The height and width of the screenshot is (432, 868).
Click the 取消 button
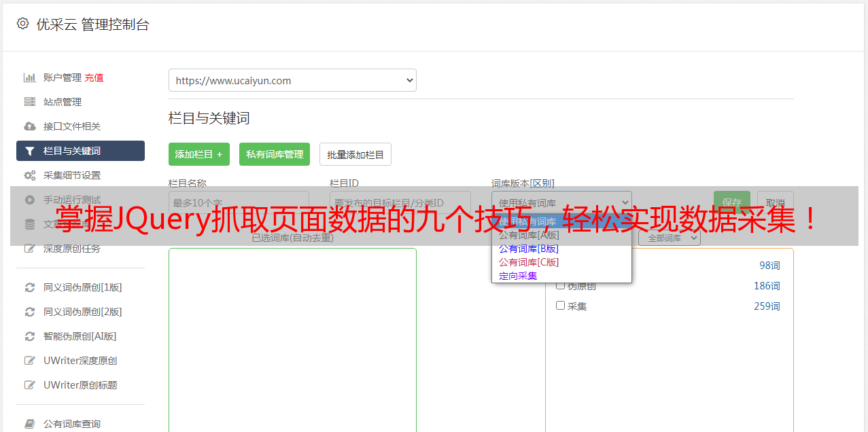(776, 202)
